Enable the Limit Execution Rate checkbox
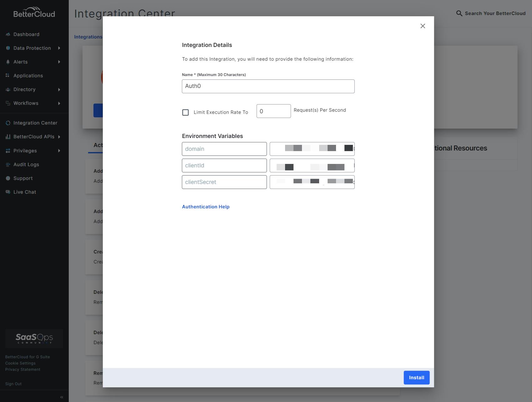The image size is (532, 402). 185,112
